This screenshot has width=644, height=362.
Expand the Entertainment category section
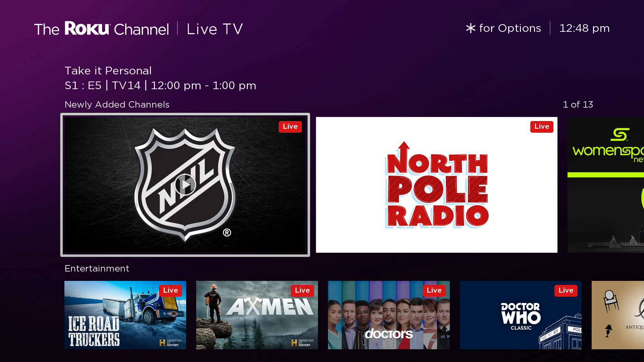point(96,268)
